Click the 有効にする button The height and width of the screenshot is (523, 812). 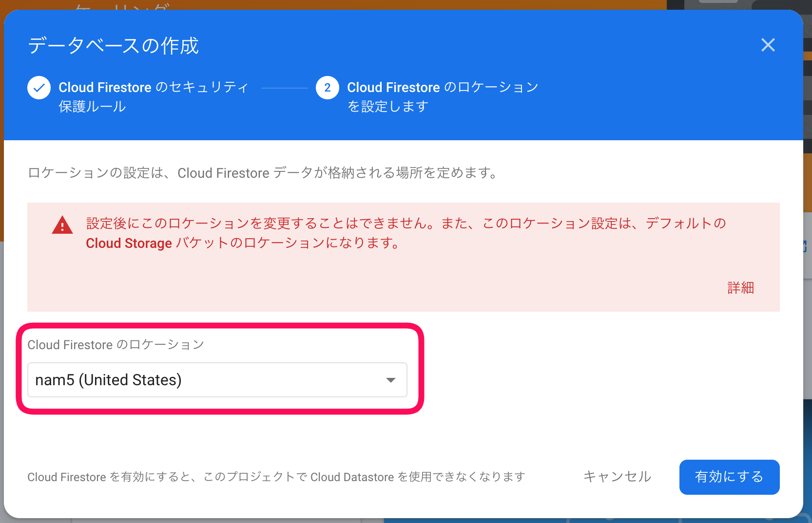[x=729, y=477]
